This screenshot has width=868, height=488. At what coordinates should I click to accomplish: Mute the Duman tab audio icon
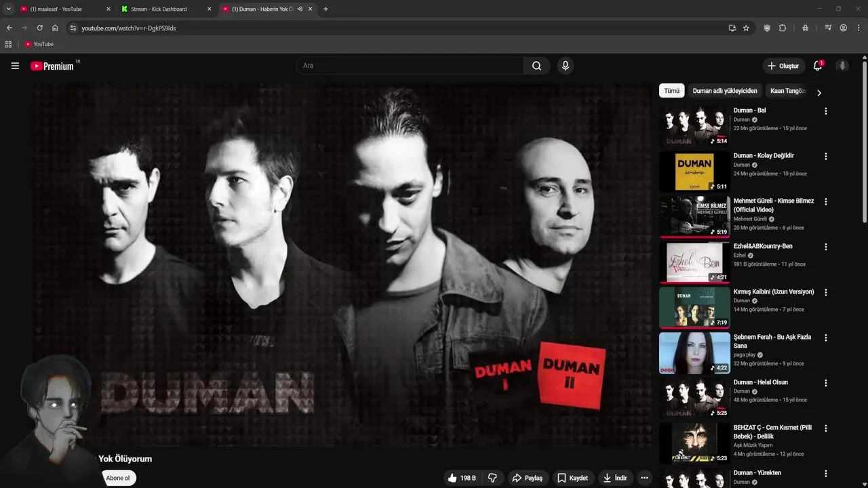point(300,9)
